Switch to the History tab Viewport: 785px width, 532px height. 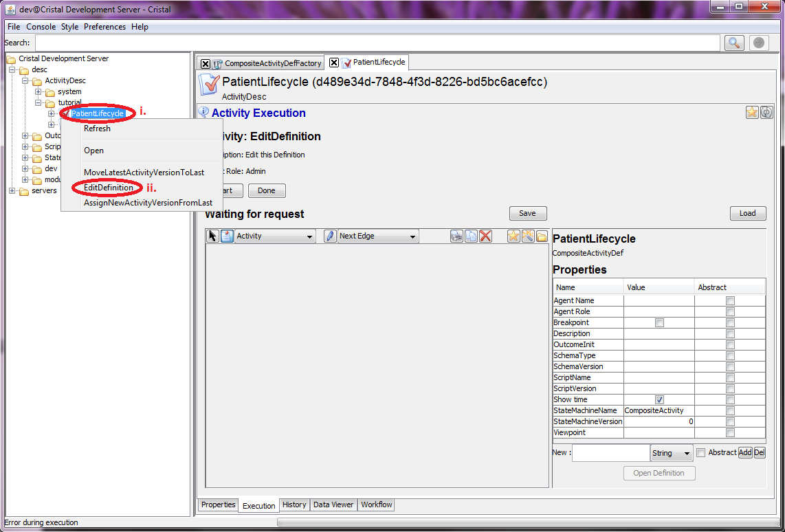pos(294,505)
